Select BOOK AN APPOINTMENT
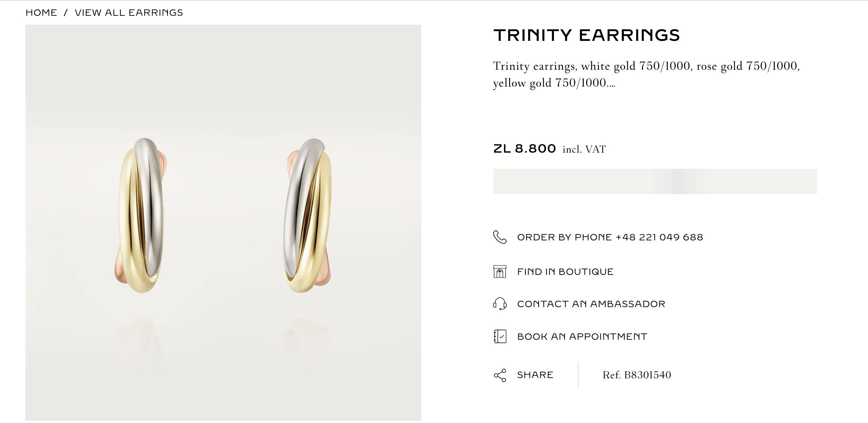 pos(582,336)
